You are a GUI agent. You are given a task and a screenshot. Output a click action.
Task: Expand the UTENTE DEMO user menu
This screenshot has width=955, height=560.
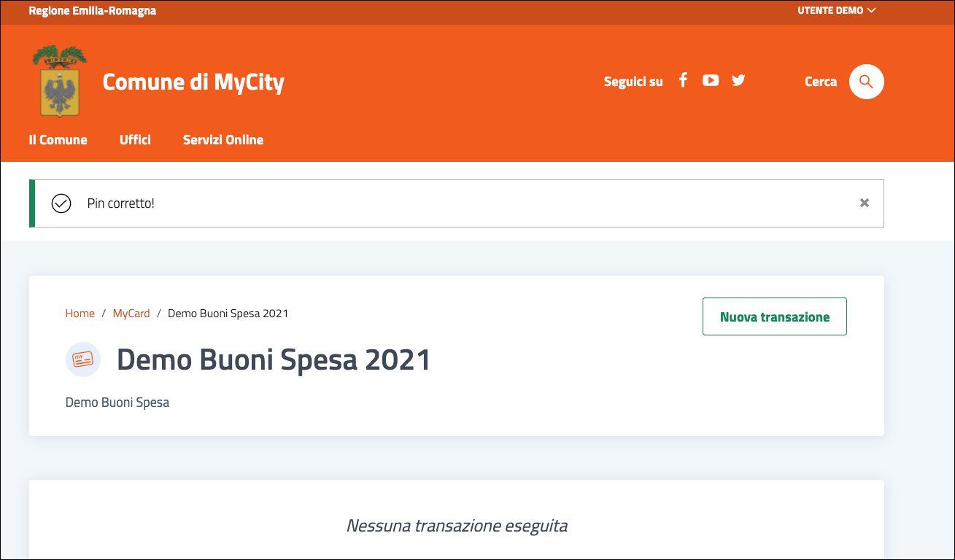click(x=836, y=11)
